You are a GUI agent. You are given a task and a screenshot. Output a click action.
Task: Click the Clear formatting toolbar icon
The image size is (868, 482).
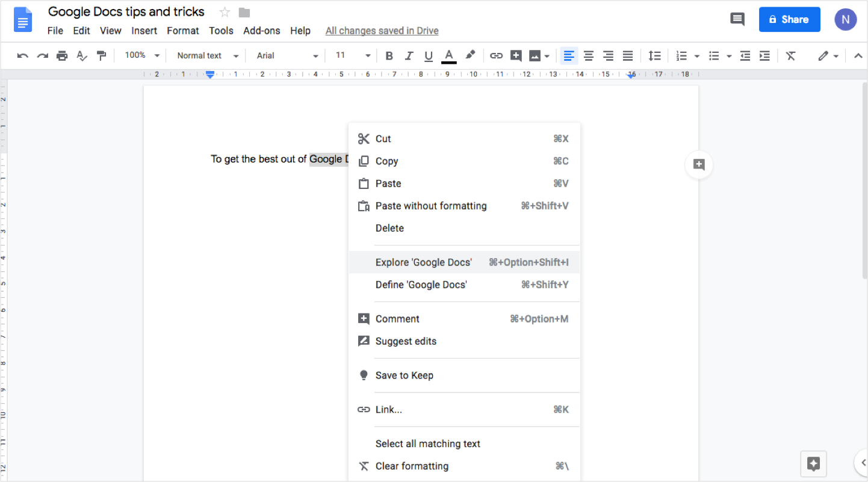point(790,56)
